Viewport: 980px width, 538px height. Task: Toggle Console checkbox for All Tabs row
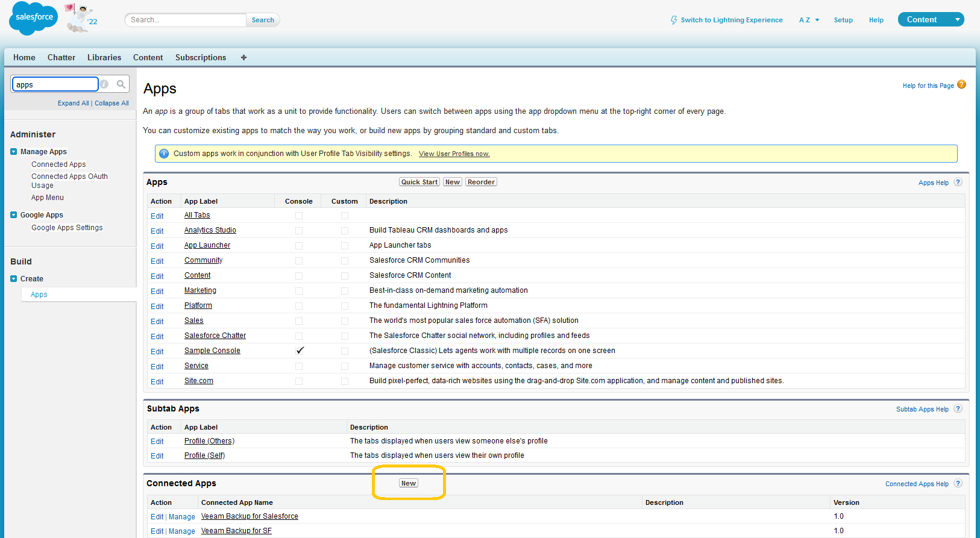[x=299, y=216]
